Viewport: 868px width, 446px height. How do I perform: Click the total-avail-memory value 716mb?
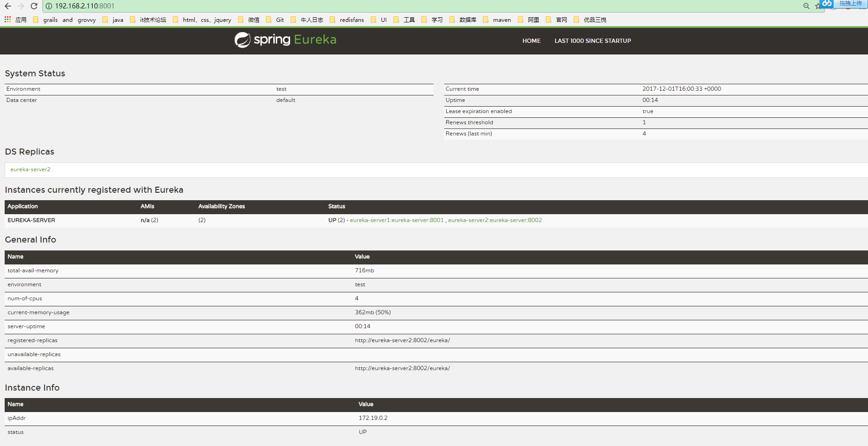point(365,270)
